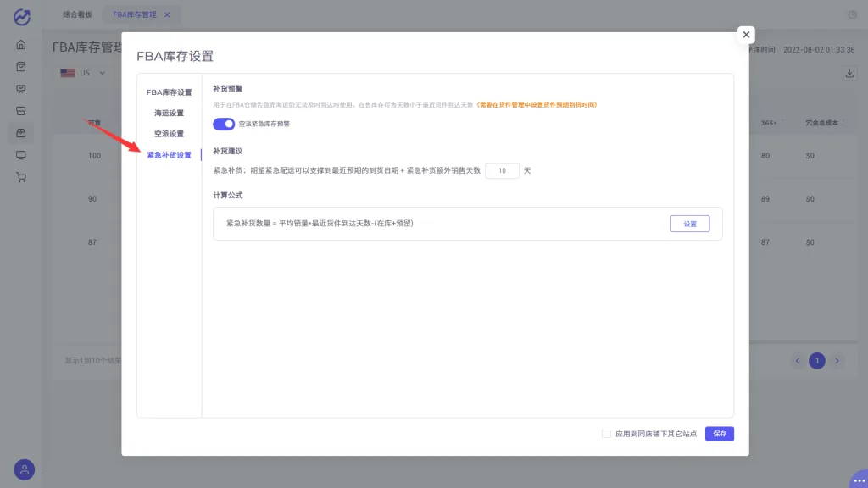Select 紧急补货设置 in dialog side menu

pos(169,155)
